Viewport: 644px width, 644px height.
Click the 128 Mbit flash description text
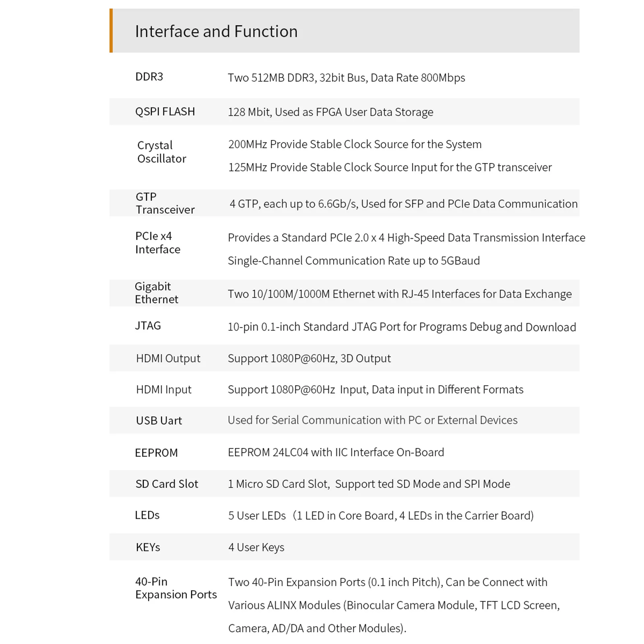[330, 112]
